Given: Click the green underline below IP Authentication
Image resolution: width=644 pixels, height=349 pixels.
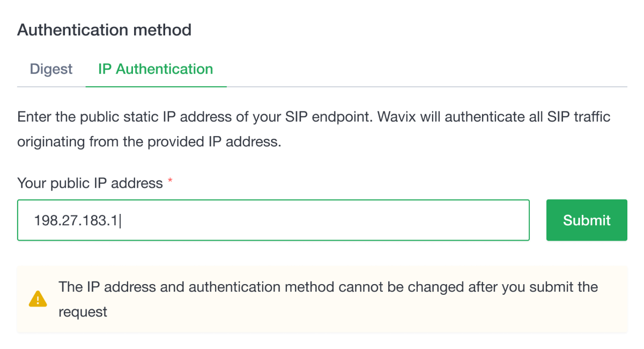Looking at the screenshot, I should 156,85.
